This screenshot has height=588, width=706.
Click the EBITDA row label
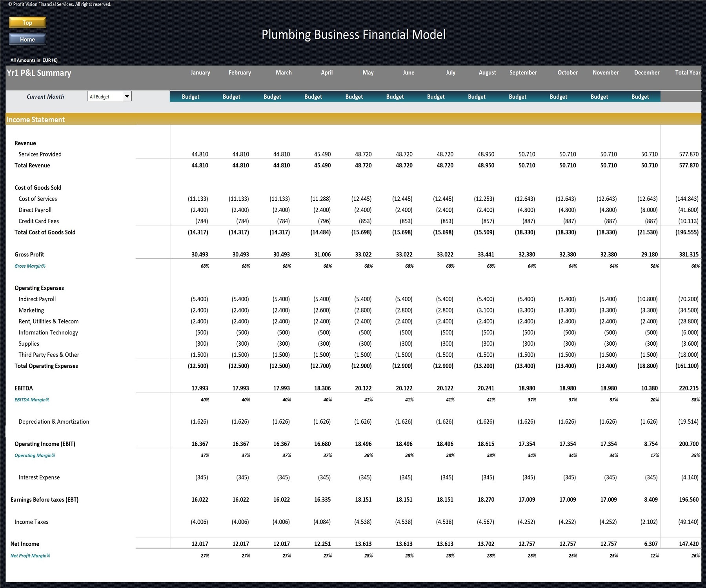click(24, 388)
